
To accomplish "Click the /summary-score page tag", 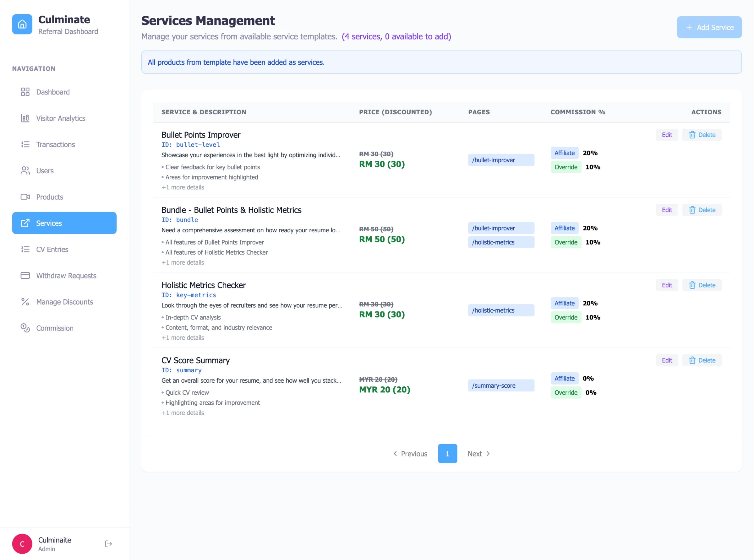I will point(501,386).
